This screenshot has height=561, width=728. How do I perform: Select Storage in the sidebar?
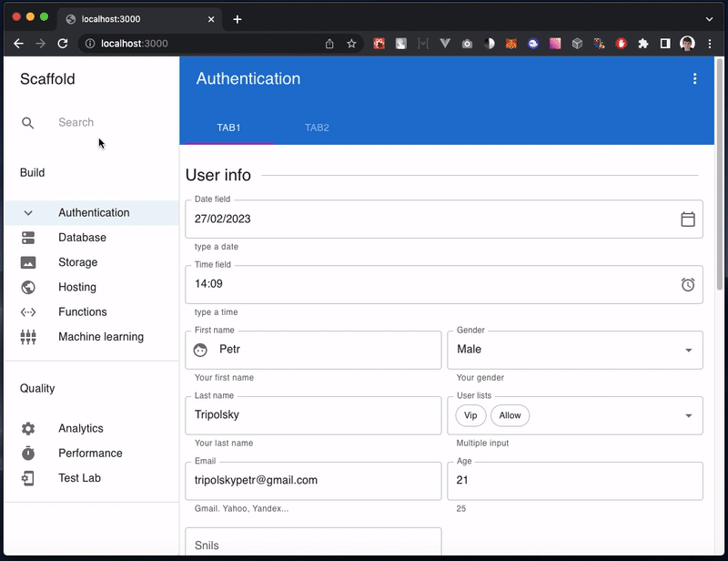(x=92, y=262)
